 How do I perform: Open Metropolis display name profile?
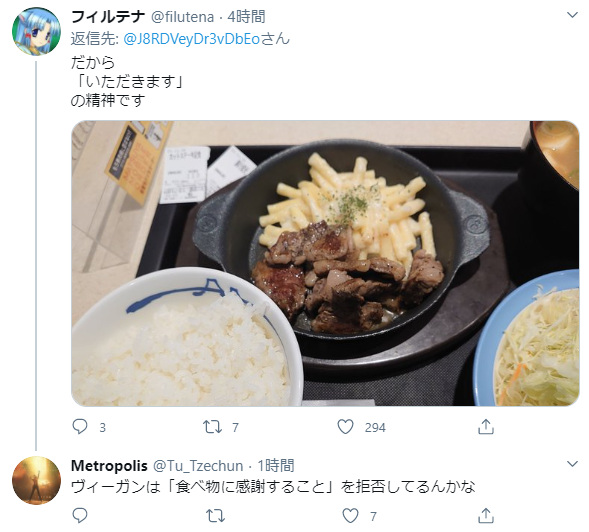point(109,466)
